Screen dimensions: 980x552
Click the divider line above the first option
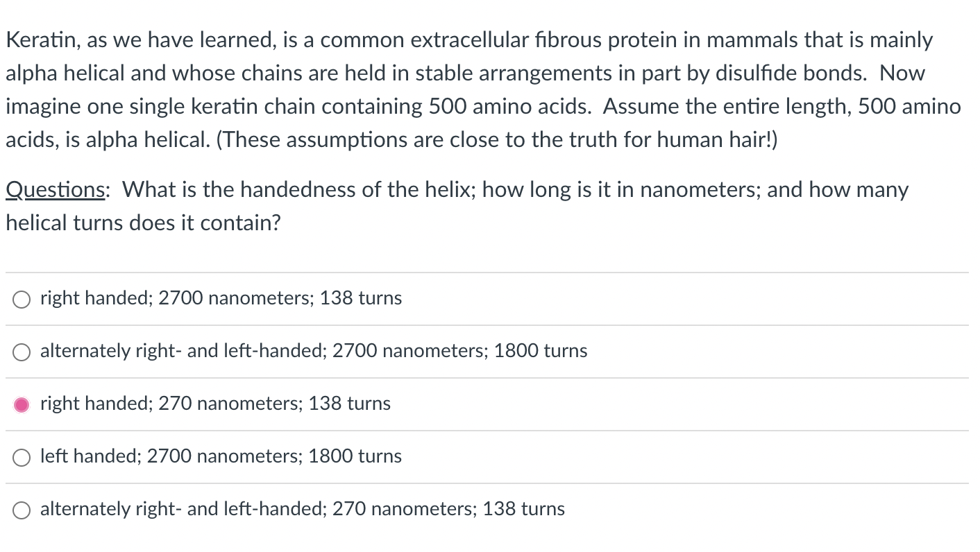(486, 272)
